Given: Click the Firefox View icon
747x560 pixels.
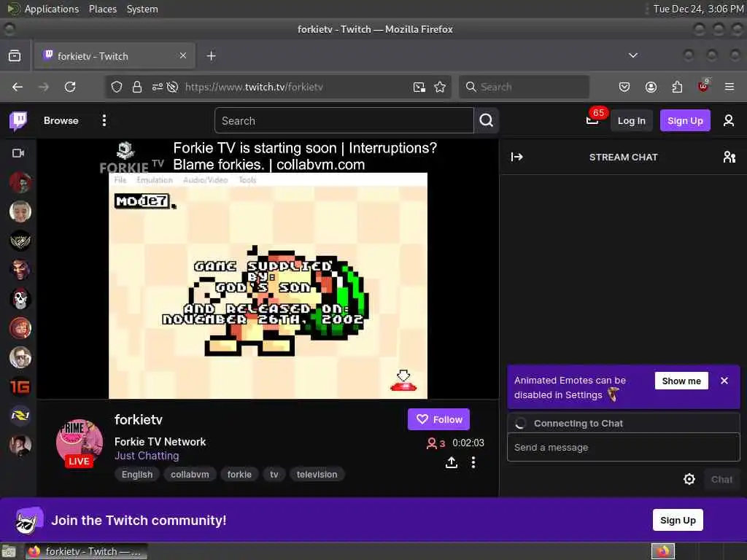Looking at the screenshot, I should click(15, 55).
